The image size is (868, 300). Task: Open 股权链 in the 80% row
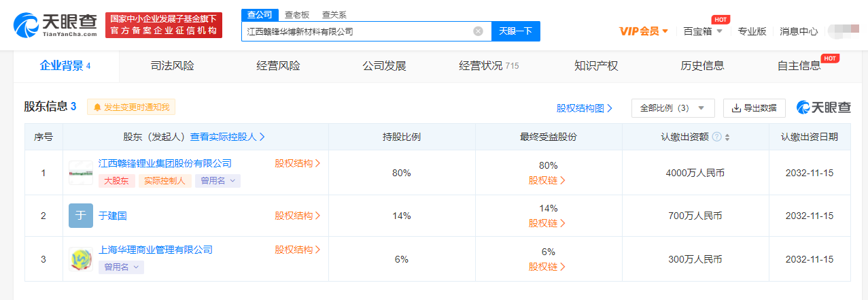tap(547, 180)
